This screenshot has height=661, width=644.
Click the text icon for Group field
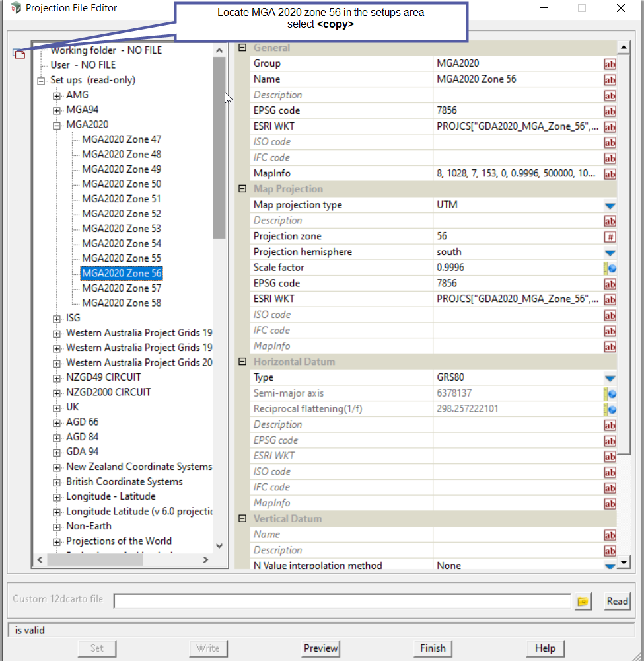tap(610, 64)
